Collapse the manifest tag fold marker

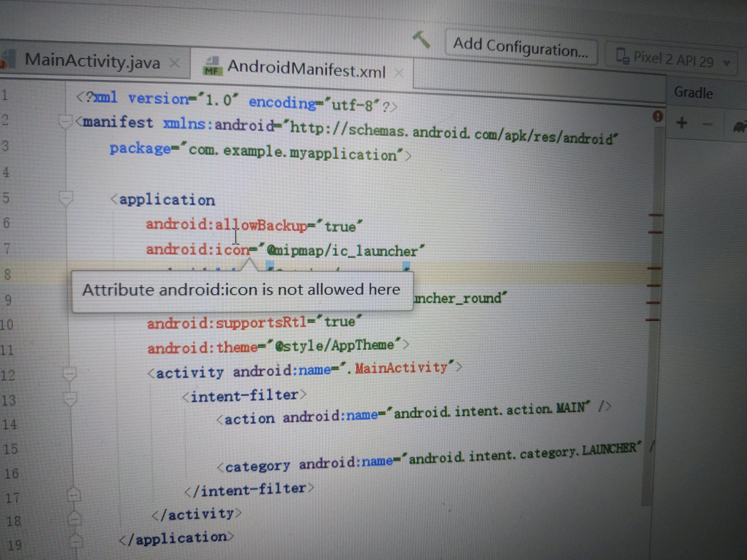coord(65,121)
